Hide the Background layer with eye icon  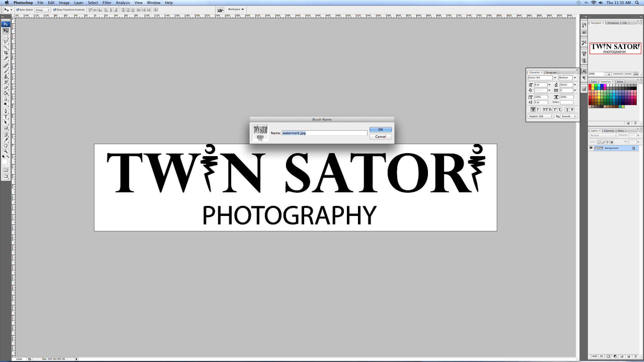pyautogui.click(x=591, y=148)
